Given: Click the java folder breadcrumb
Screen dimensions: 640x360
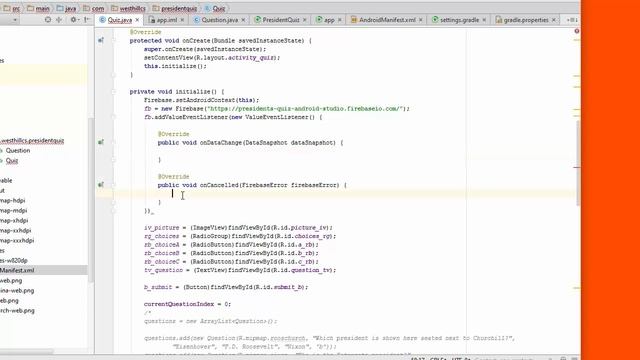Looking at the screenshot, I should point(67,8).
